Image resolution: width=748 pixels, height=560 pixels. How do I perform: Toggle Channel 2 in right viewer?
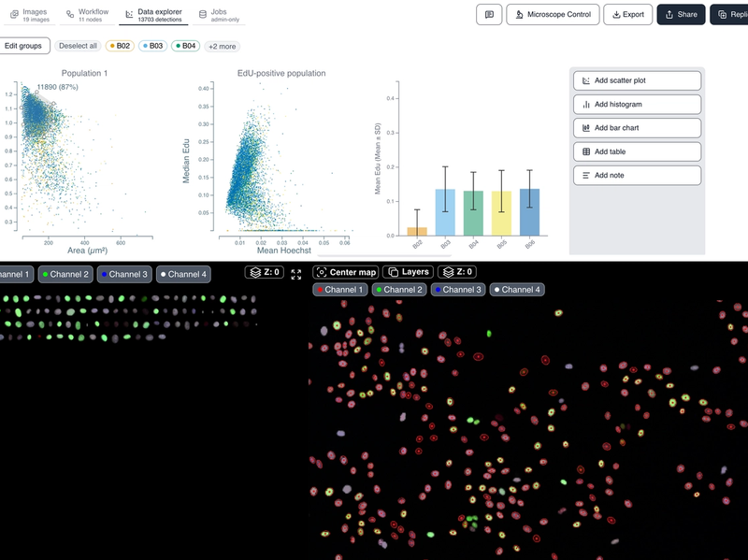pos(399,290)
